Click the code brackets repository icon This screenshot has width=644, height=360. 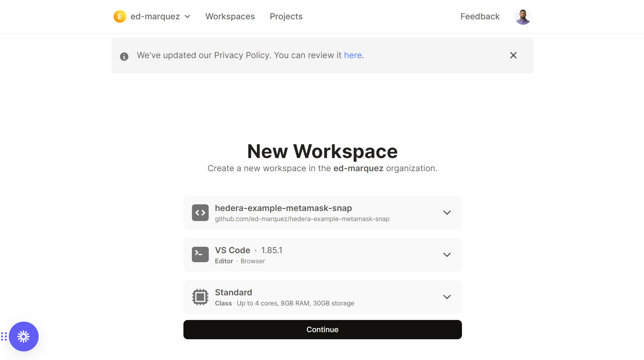coord(200,213)
